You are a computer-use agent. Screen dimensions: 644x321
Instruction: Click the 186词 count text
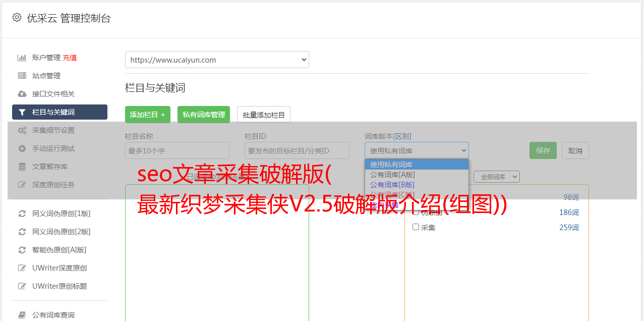coord(569,212)
